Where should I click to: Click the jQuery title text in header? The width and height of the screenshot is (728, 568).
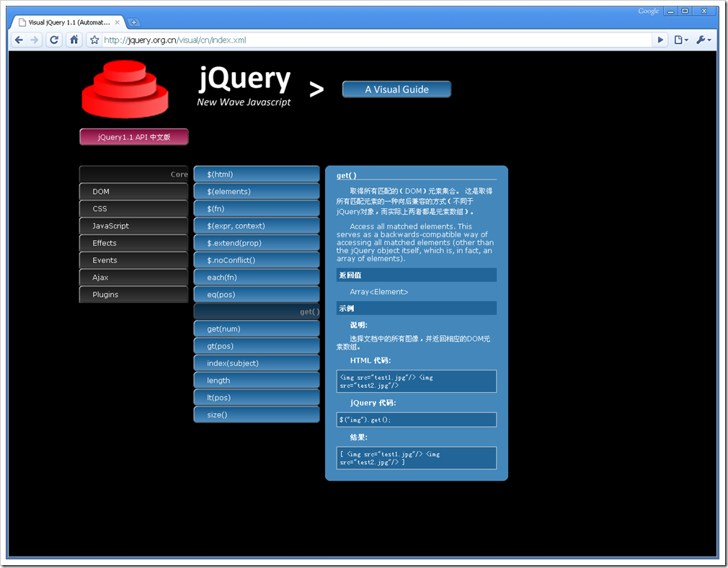[x=244, y=79]
